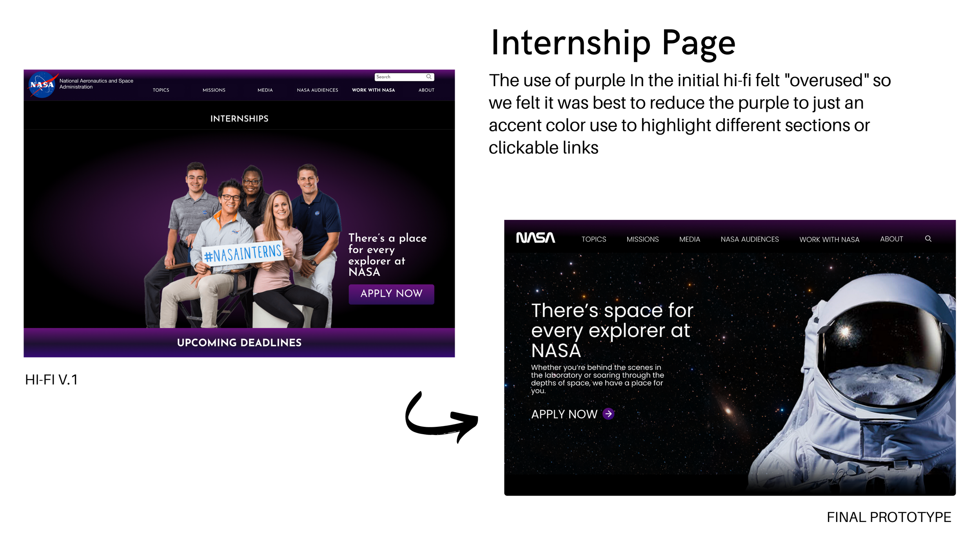Select MEDIA in the old navigation
This screenshot has width=980, height=551.
point(265,90)
